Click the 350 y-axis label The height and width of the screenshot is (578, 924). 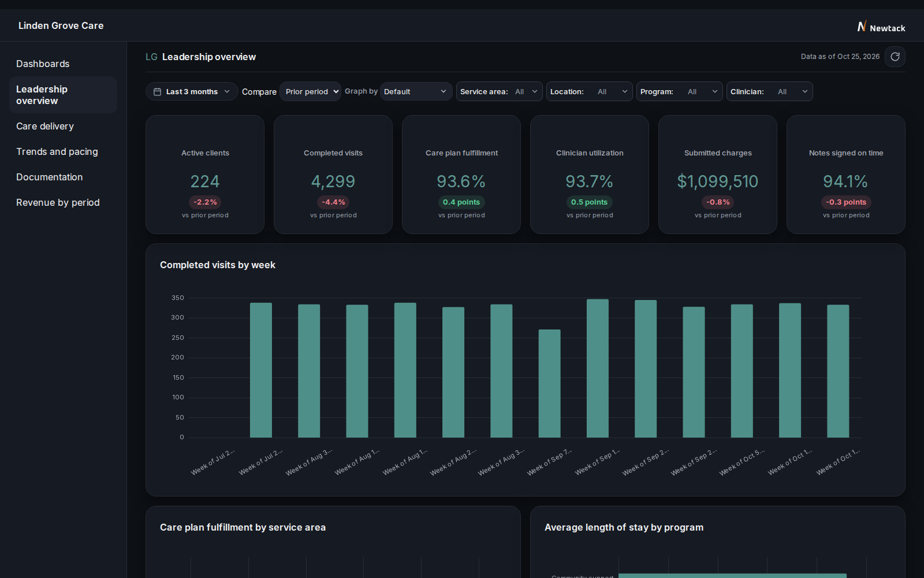pos(178,298)
